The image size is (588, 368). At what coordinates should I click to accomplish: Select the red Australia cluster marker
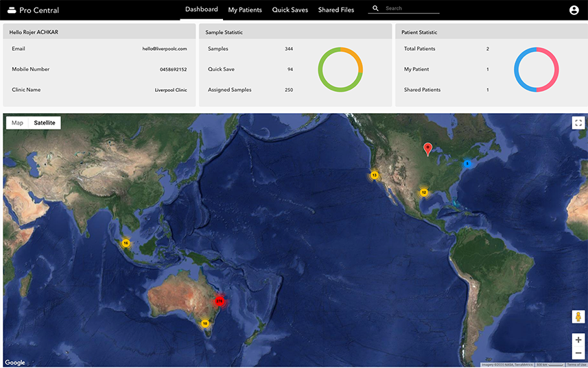[220, 301]
